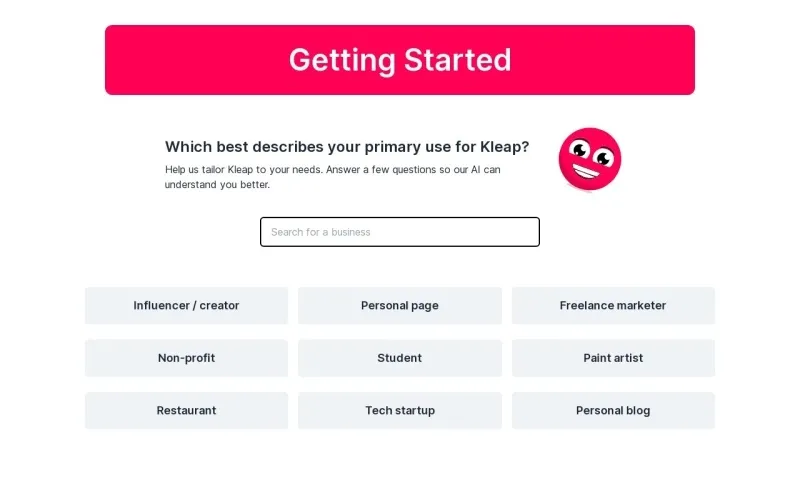Viewport: 800px width, 500px height.
Task: Pick the Freelance marketer option
Action: click(x=613, y=306)
